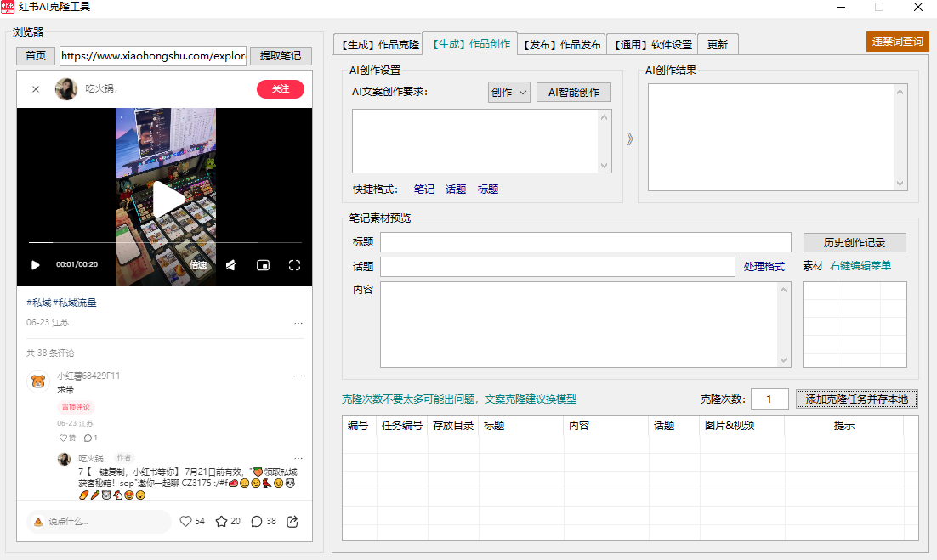937x560 pixels.
Task: Click the 右键编辑菜单 link
Action: click(x=860, y=266)
